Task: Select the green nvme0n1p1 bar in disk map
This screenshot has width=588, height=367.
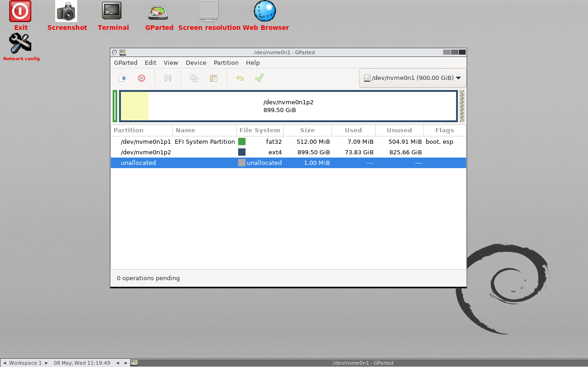Action: pos(115,106)
